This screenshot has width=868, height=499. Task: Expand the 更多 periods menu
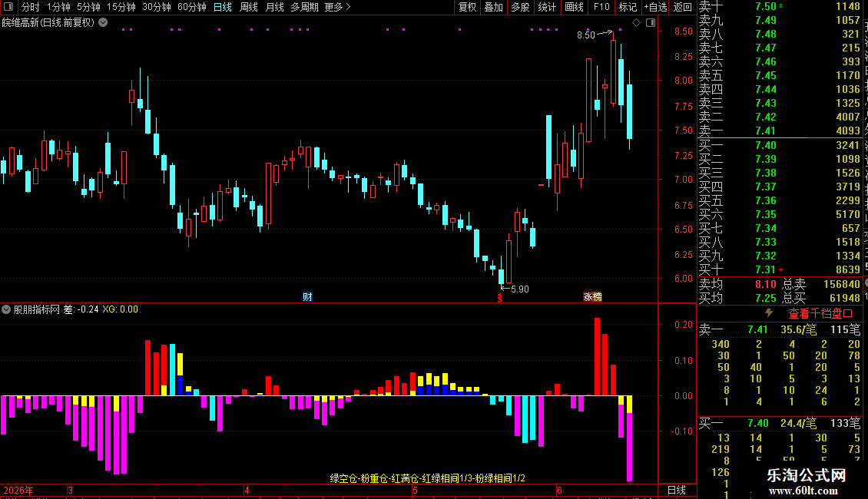click(338, 7)
